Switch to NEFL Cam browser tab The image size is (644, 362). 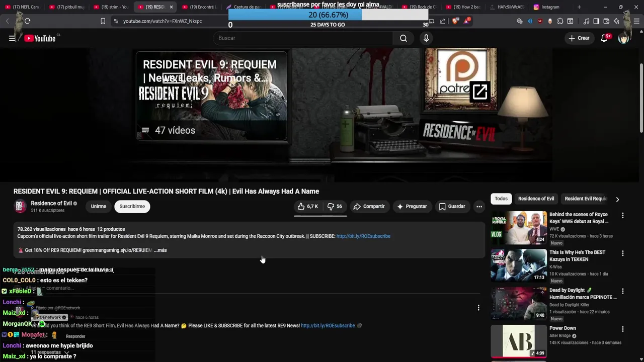[x=23, y=7]
